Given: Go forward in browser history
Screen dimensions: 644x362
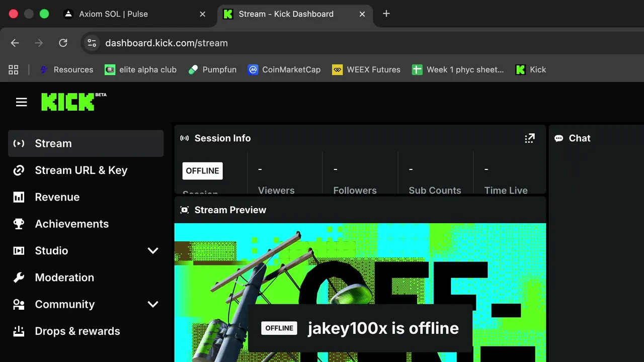Looking at the screenshot, I should tap(39, 43).
